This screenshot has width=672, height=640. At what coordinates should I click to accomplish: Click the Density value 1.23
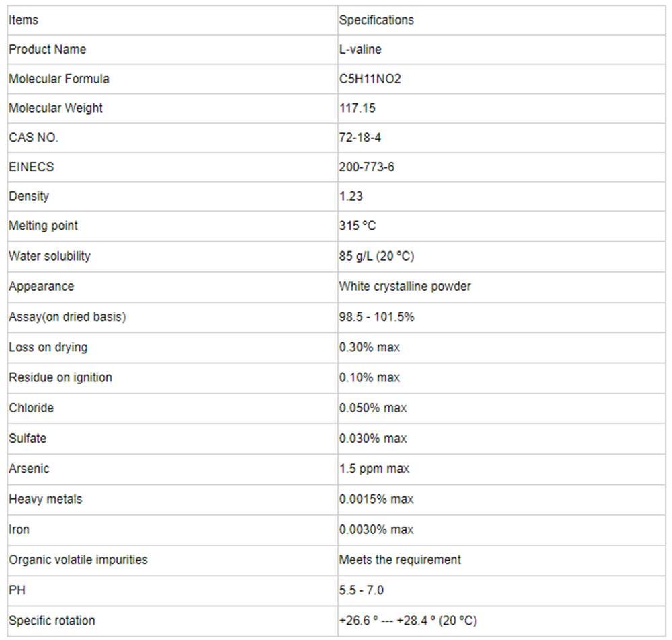click(x=351, y=196)
